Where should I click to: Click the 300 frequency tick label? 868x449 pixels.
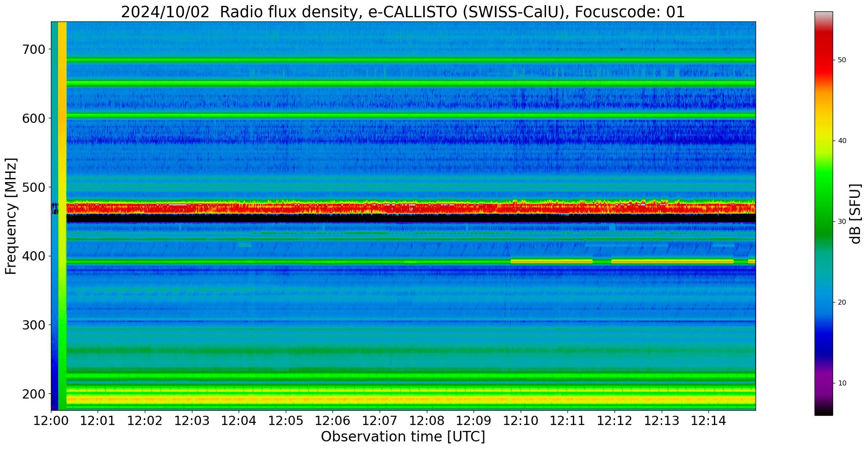(x=33, y=325)
